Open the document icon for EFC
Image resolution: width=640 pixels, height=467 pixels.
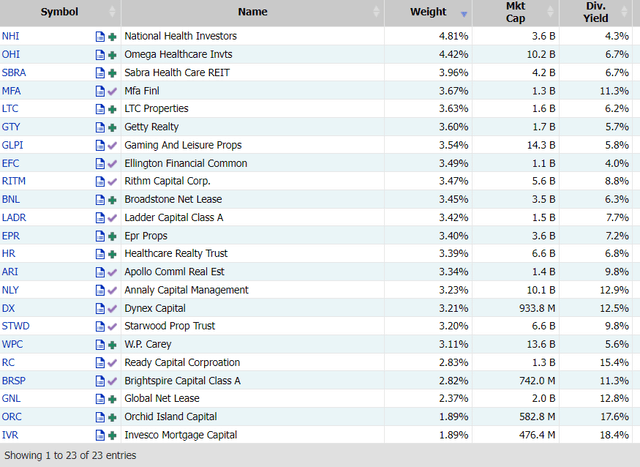coord(100,164)
